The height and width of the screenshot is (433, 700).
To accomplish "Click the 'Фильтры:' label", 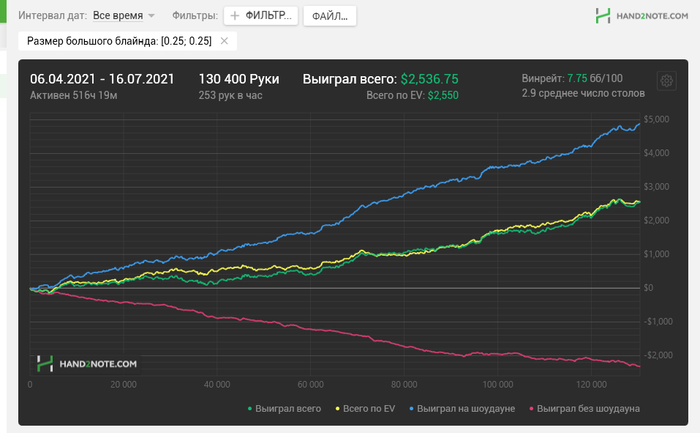I will [x=195, y=16].
